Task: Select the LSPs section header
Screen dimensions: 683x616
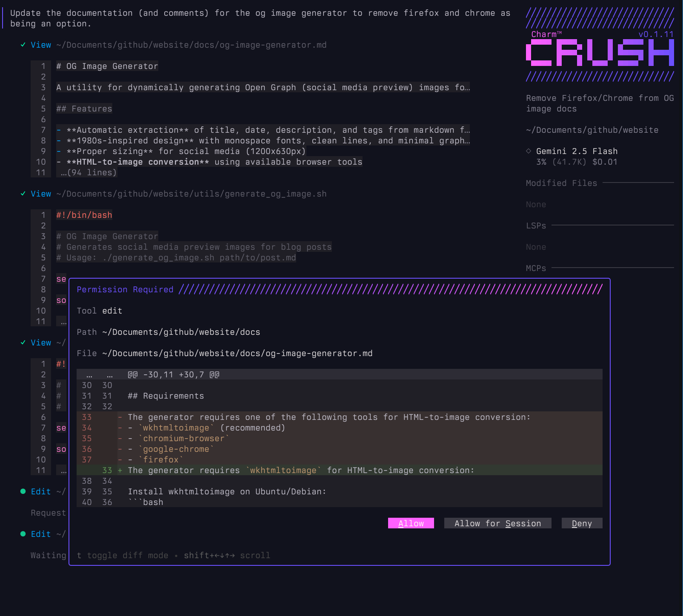Action: [536, 225]
